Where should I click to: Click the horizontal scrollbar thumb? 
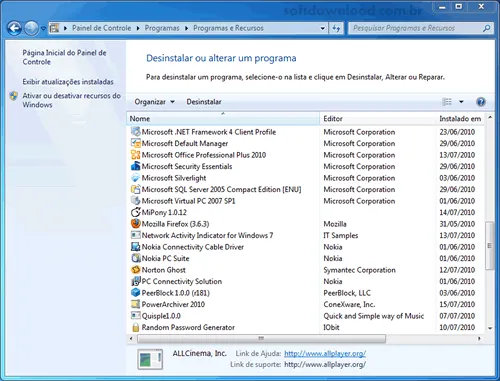(261, 339)
